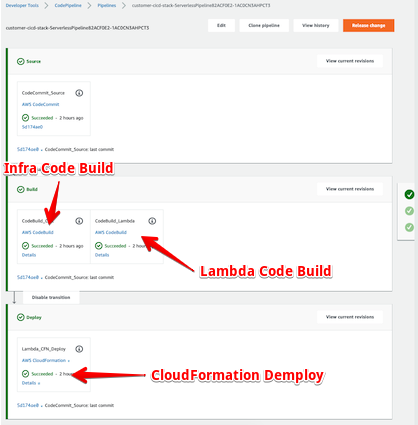Select the bottom light green checkmark in side panel
Screen dimensions: 418x425
[x=409, y=227]
